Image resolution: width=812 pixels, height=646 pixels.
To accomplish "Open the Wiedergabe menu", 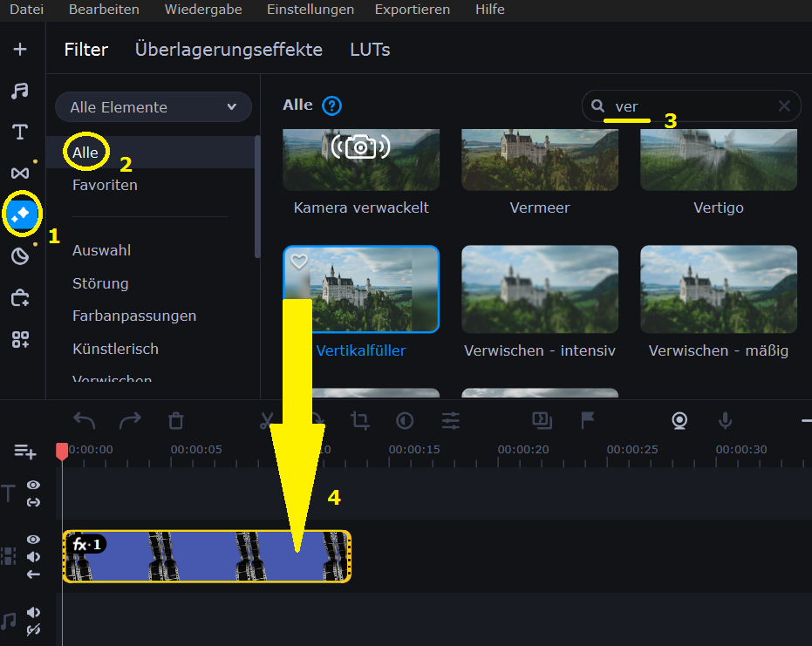I will point(203,10).
